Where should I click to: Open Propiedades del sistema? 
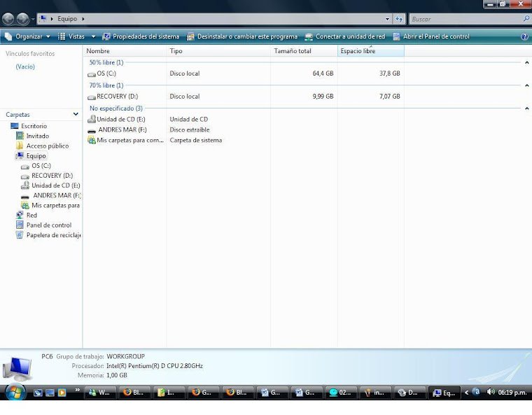pos(141,36)
